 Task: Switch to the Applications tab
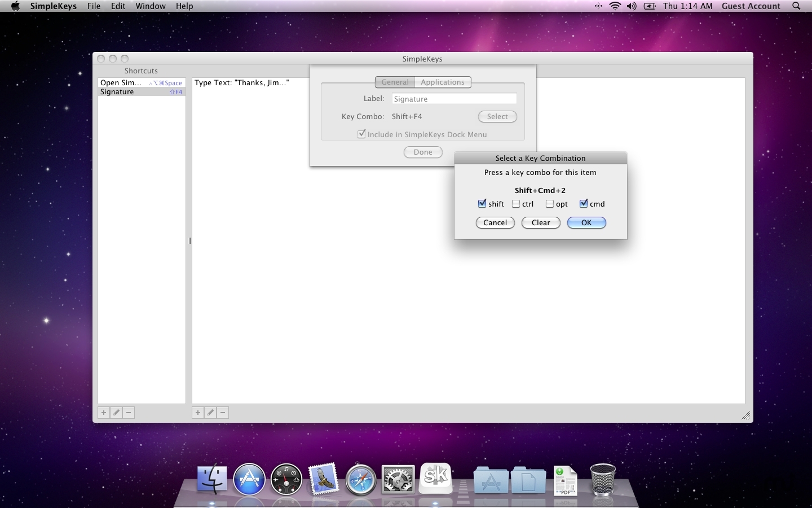[x=442, y=82]
